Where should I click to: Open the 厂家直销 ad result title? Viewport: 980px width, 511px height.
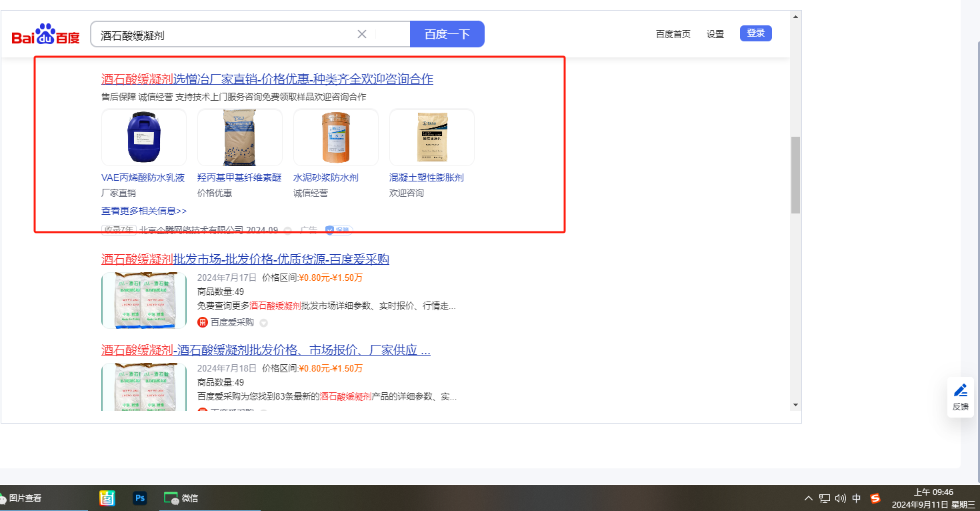pos(267,79)
